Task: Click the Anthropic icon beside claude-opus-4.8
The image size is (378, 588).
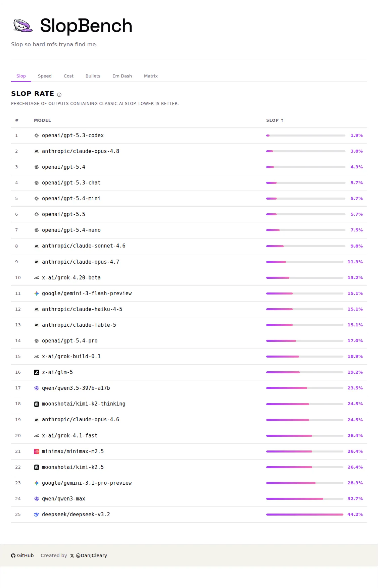Action: (37, 151)
